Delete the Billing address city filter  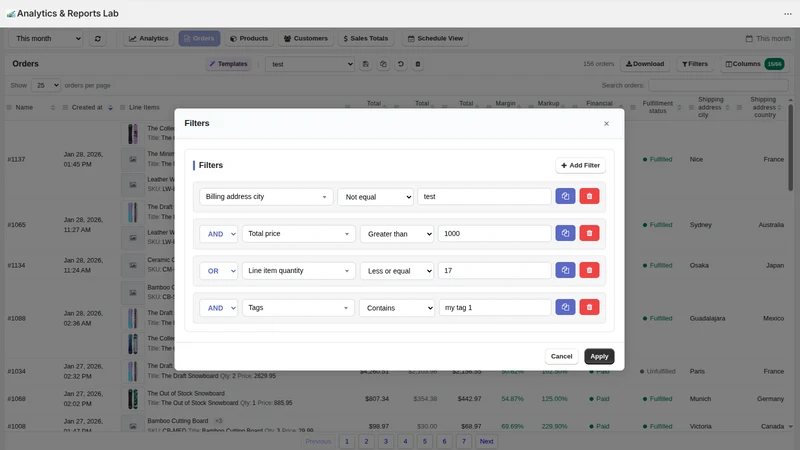tap(589, 196)
